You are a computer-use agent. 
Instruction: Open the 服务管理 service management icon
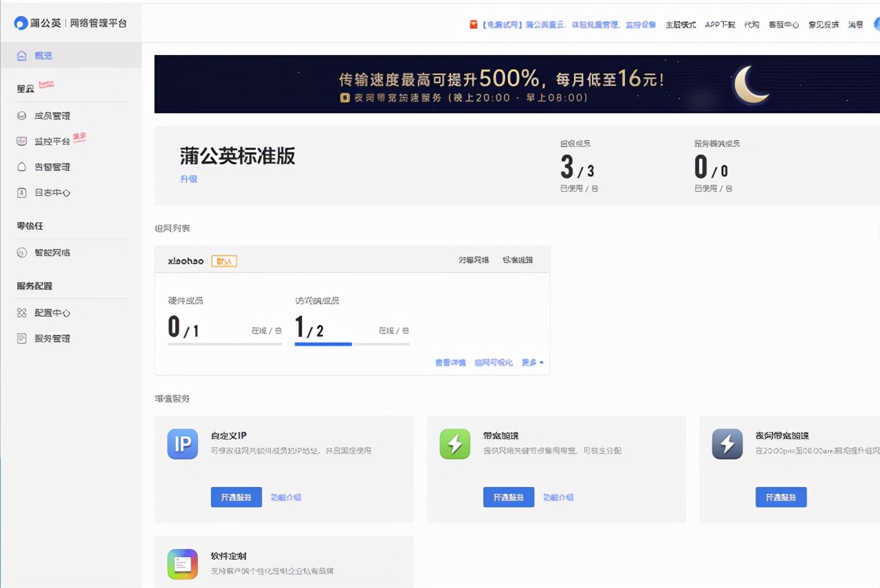[23, 338]
